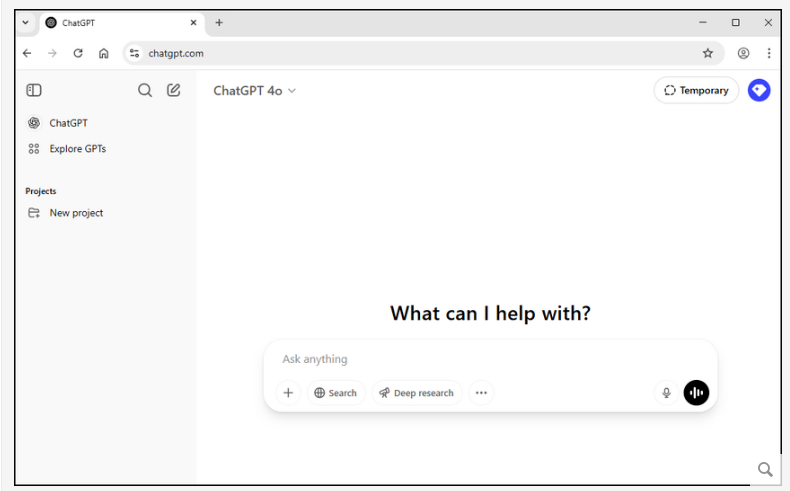Start a new chat with pencil icon

click(174, 90)
